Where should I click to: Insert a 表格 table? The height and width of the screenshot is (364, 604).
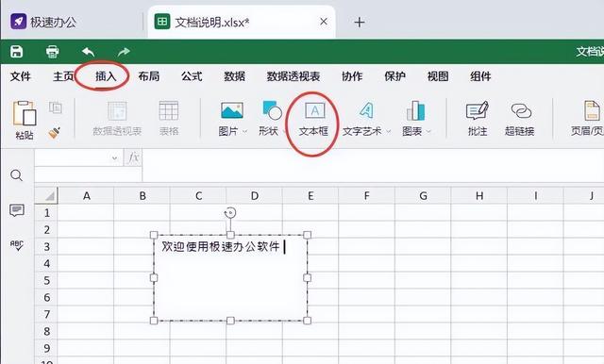(169, 119)
